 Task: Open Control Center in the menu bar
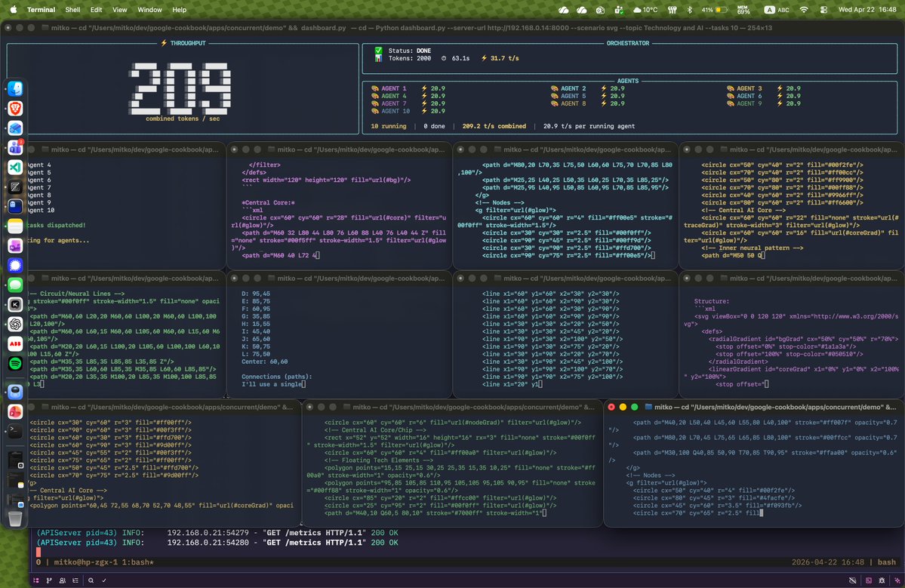pos(823,10)
